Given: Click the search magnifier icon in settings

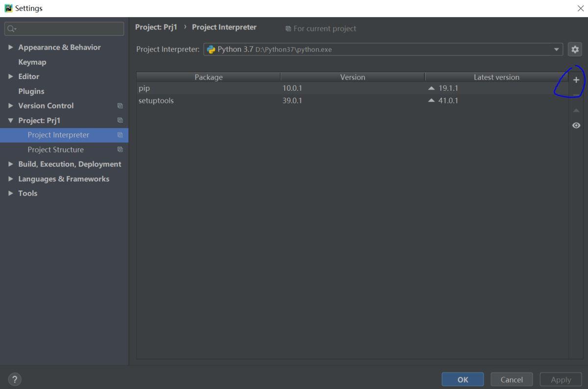Looking at the screenshot, I should click(x=12, y=29).
